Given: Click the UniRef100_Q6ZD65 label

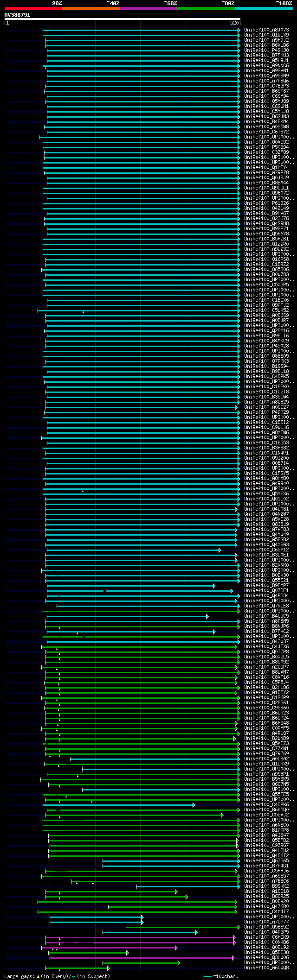Looking at the screenshot, I should pyautogui.click(x=266, y=860).
